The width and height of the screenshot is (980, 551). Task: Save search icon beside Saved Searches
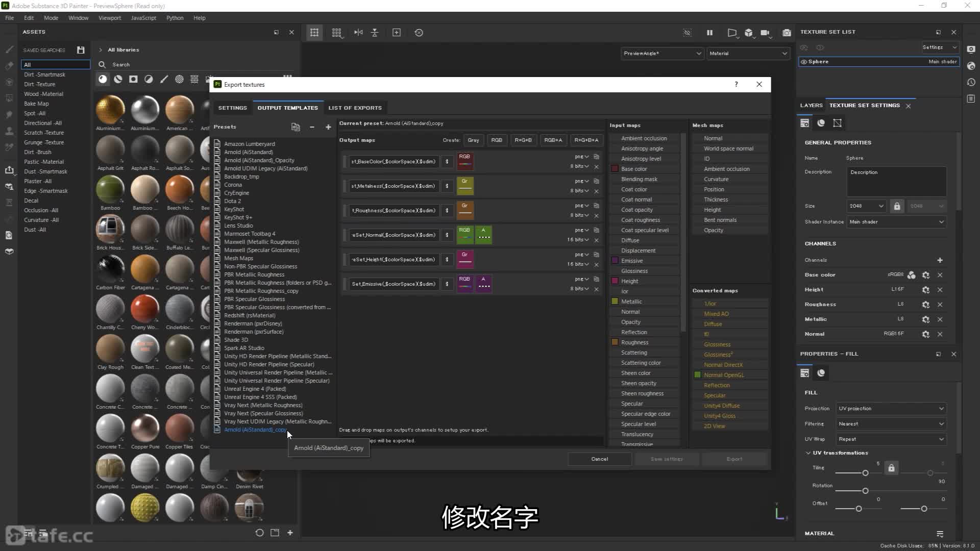(x=81, y=50)
